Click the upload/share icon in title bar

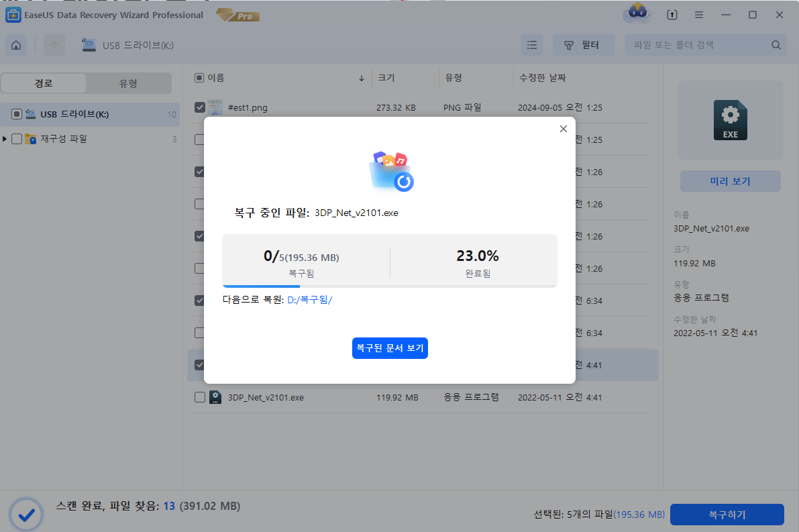click(x=672, y=15)
